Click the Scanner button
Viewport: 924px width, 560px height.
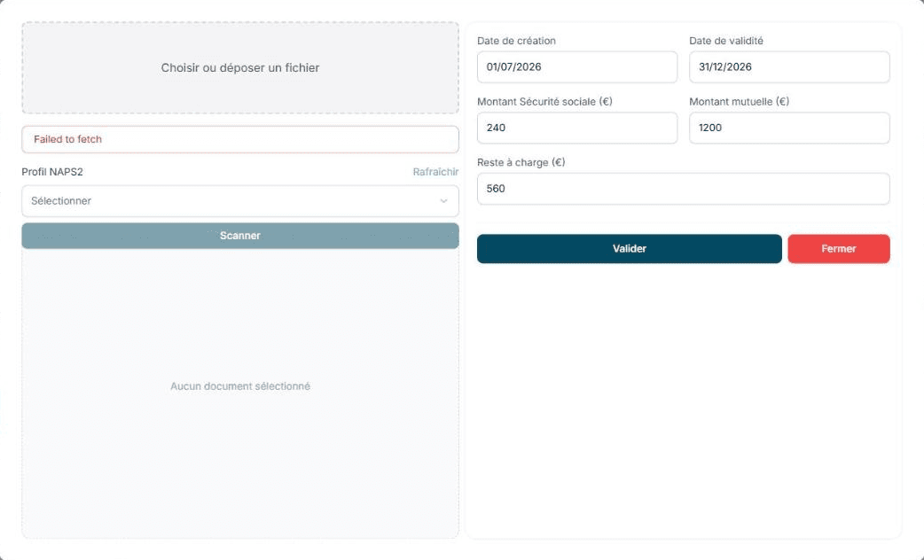240,236
